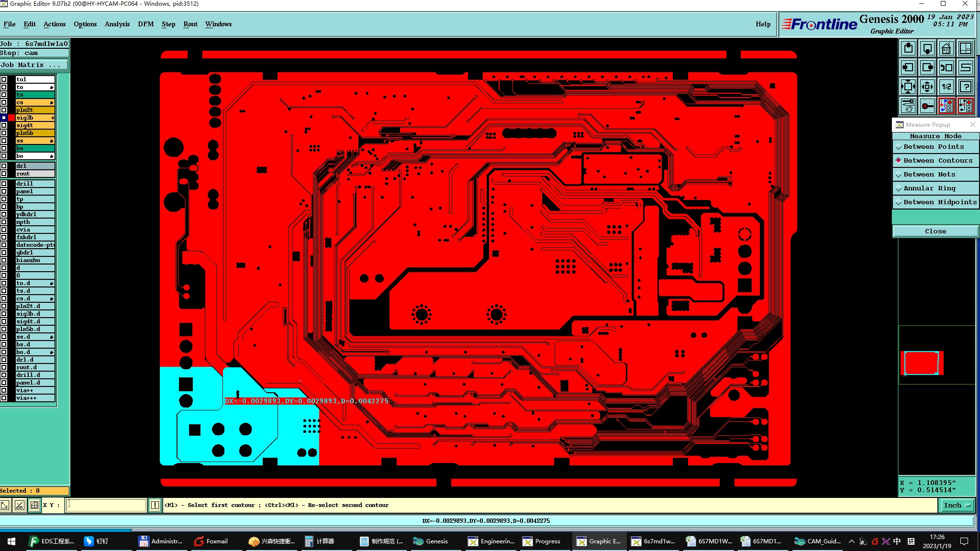This screenshot has width=980, height=551.
Task: Click the X Y coordinate input field
Action: point(106,505)
